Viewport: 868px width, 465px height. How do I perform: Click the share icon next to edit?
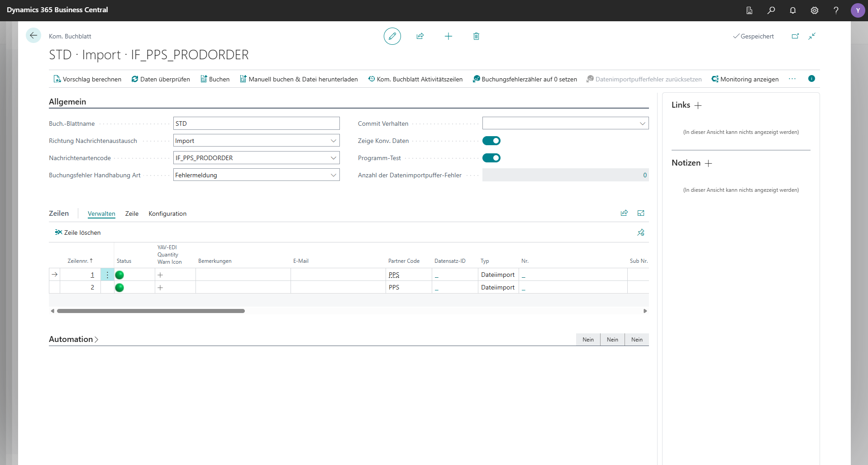coord(420,36)
